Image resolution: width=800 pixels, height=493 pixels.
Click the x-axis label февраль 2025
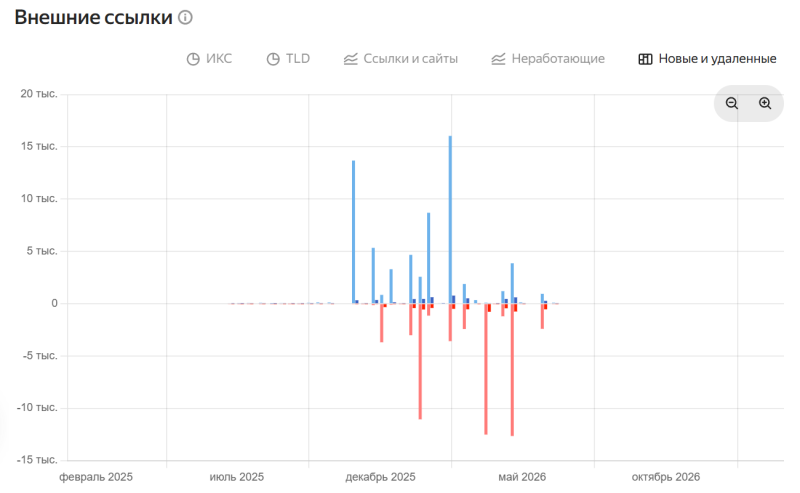click(96, 477)
